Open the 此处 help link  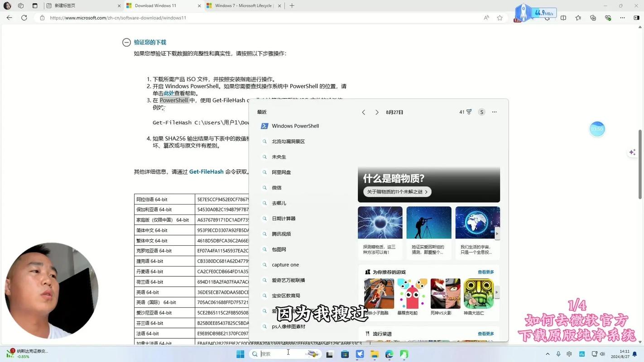point(168,93)
